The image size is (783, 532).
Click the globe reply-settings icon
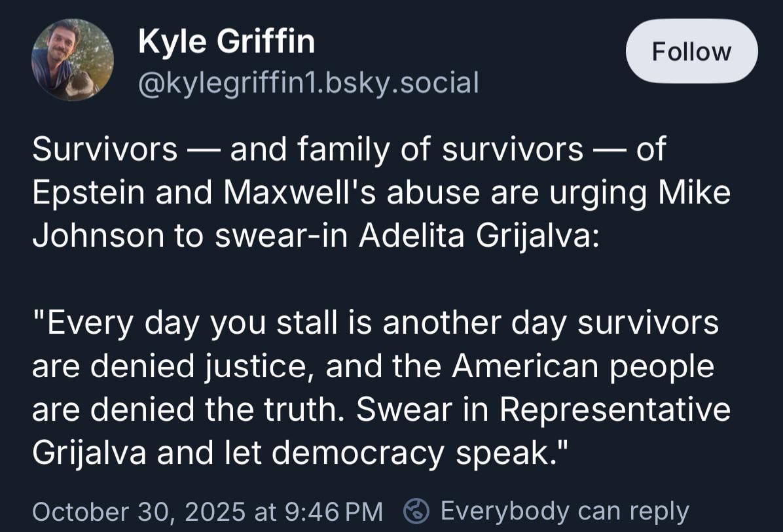(416, 511)
